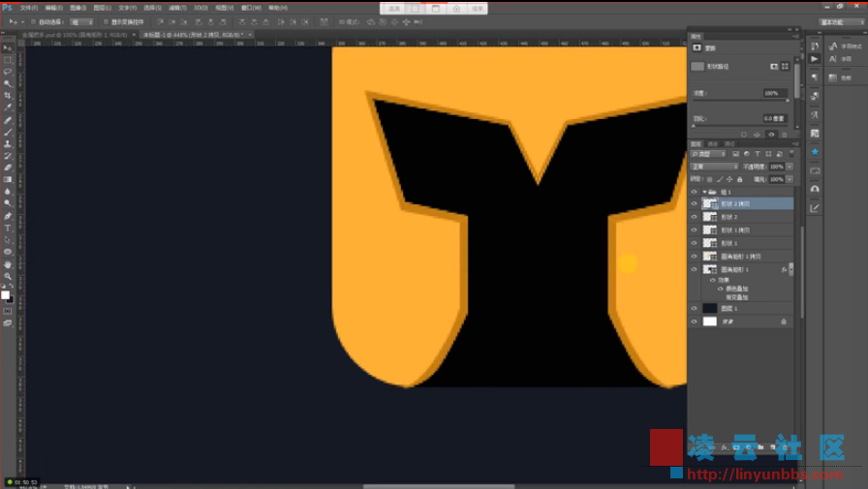Select the Dodge tool
Screen dimensions: 868x489
coord(8,203)
